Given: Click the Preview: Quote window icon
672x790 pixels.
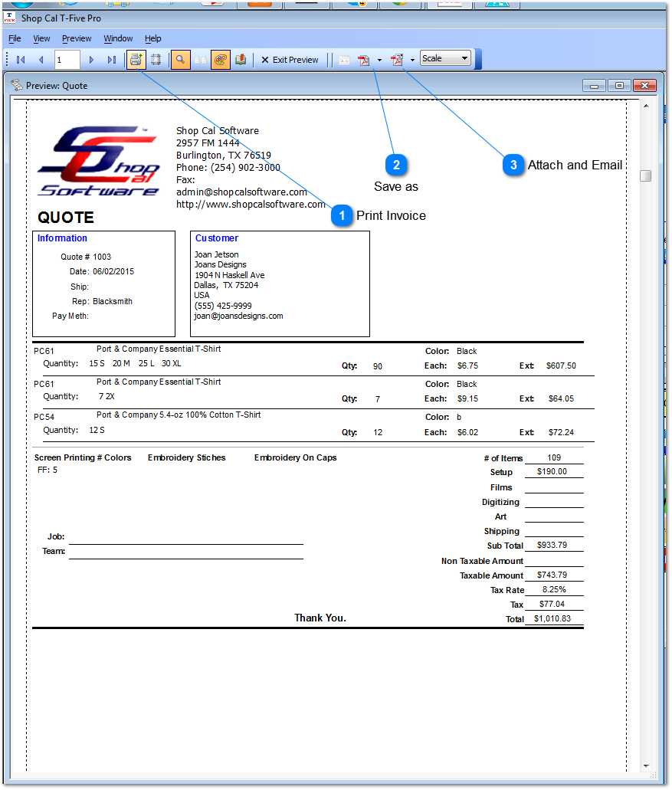Looking at the screenshot, I should pos(17,84).
